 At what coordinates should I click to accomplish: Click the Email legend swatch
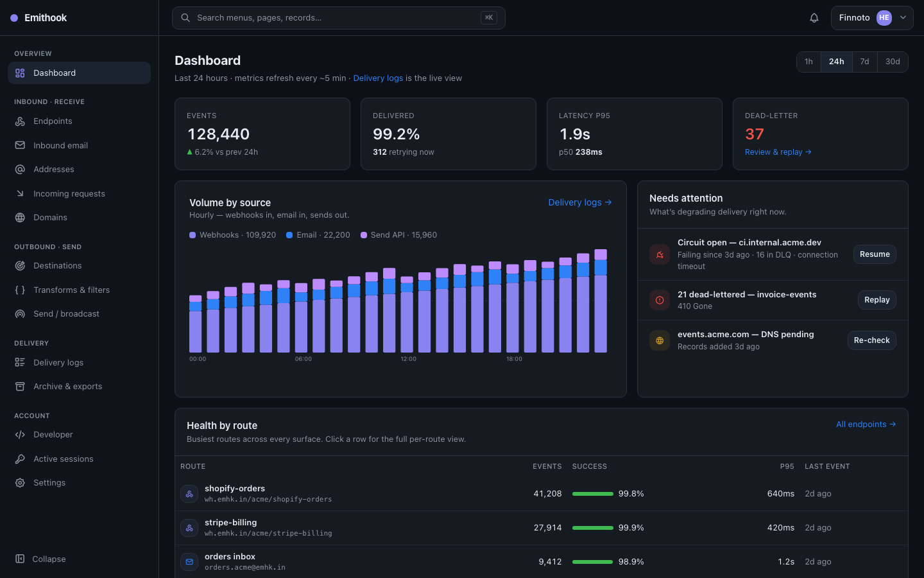[x=289, y=235]
